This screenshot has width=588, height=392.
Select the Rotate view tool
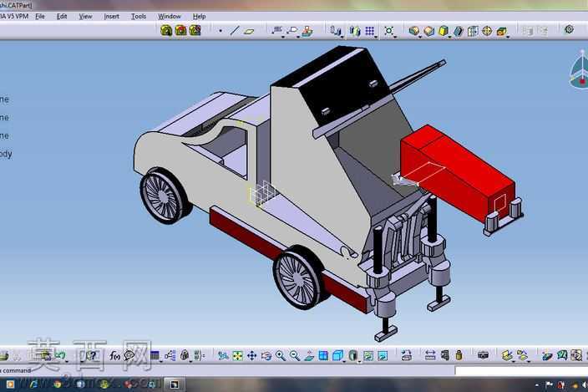coord(266,355)
